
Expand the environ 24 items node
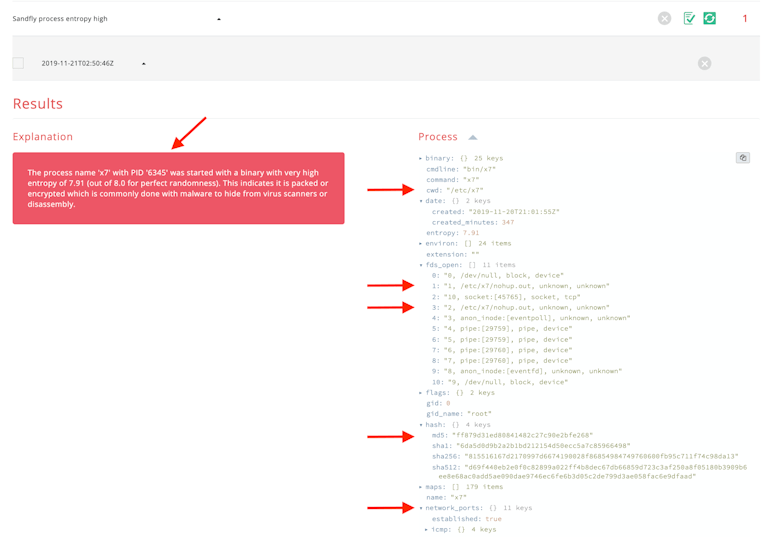[x=421, y=244]
